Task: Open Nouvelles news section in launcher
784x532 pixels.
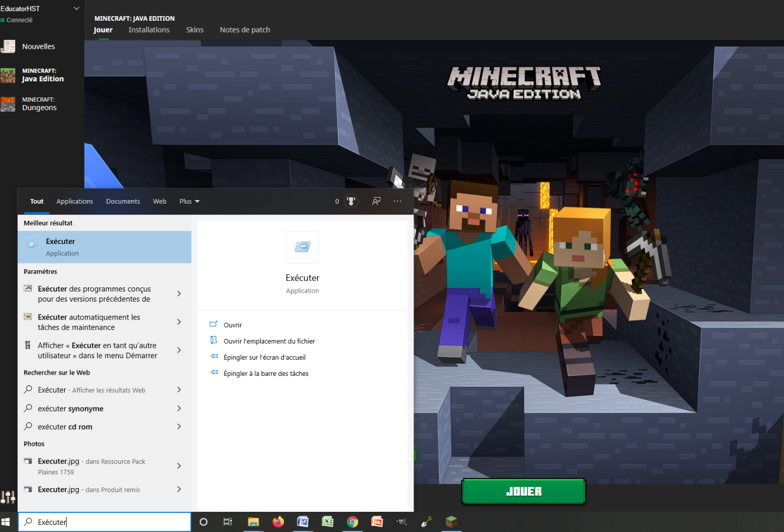Action: [29, 46]
